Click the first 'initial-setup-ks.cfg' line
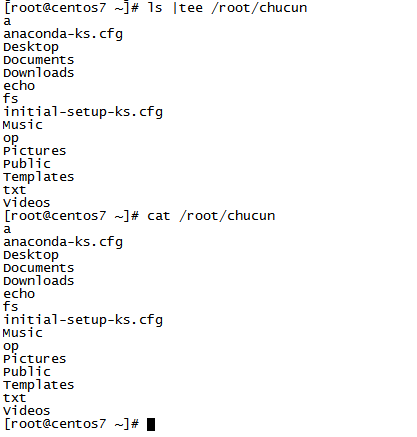This screenshot has width=417, height=437. coord(83,112)
